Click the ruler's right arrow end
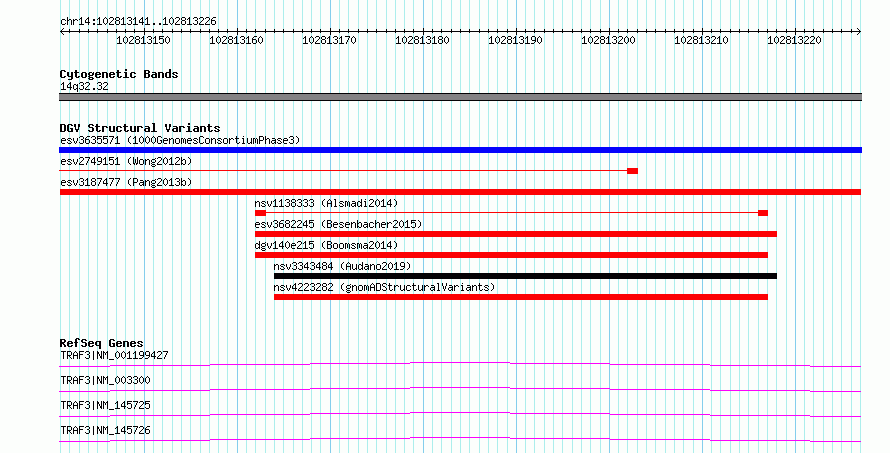 tap(859, 32)
